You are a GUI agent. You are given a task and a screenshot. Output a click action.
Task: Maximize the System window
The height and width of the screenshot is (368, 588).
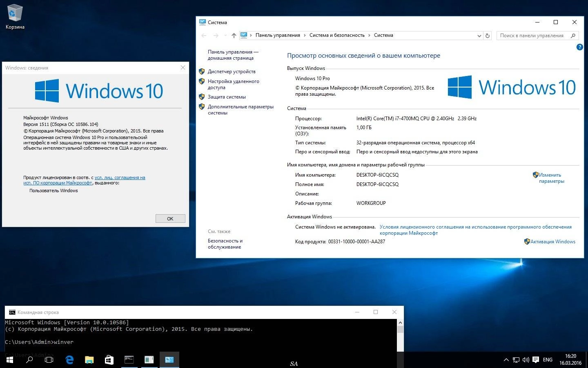click(x=556, y=22)
